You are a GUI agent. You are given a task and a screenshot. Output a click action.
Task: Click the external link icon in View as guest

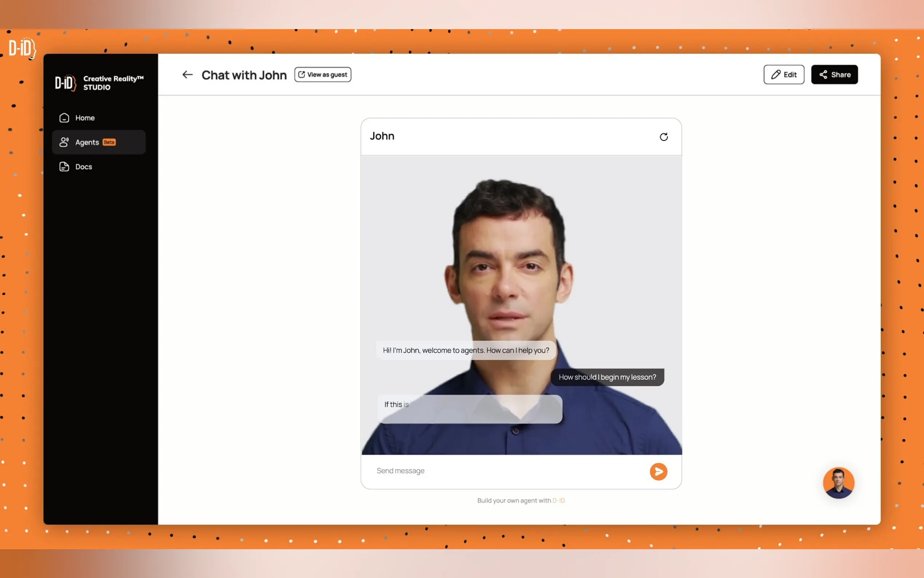tap(301, 75)
